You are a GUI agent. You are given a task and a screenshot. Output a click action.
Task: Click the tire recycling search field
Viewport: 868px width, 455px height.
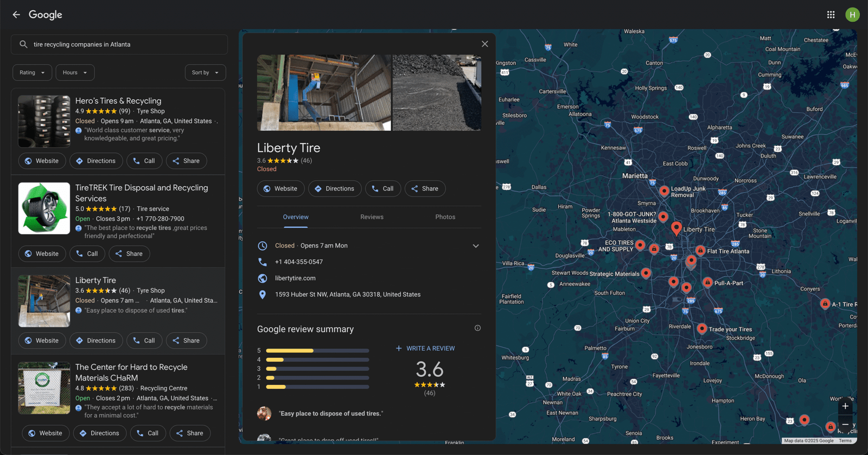point(119,45)
